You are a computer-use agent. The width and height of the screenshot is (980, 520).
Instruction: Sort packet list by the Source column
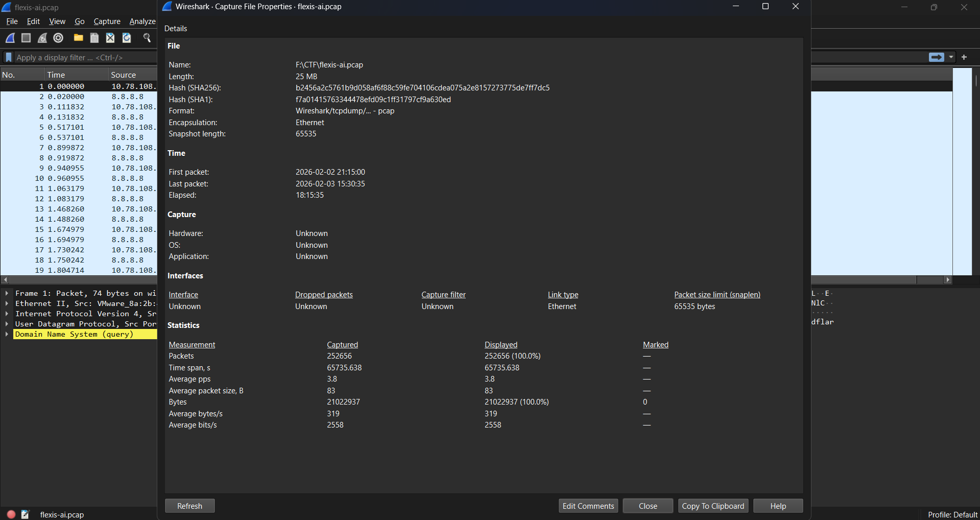click(133, 75)
